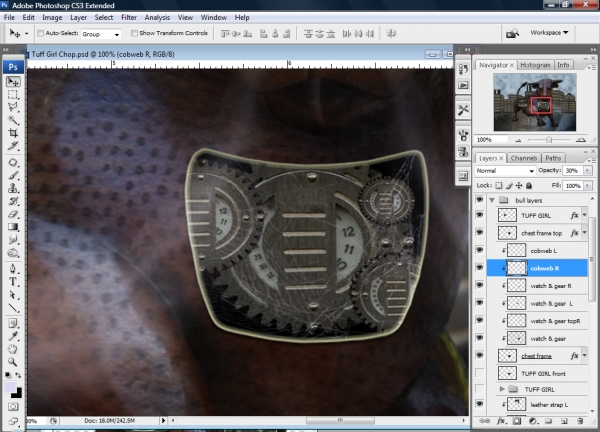Enable the Auto-Select checkbox
Screen dimensions: 600x432
coord(40,33)
